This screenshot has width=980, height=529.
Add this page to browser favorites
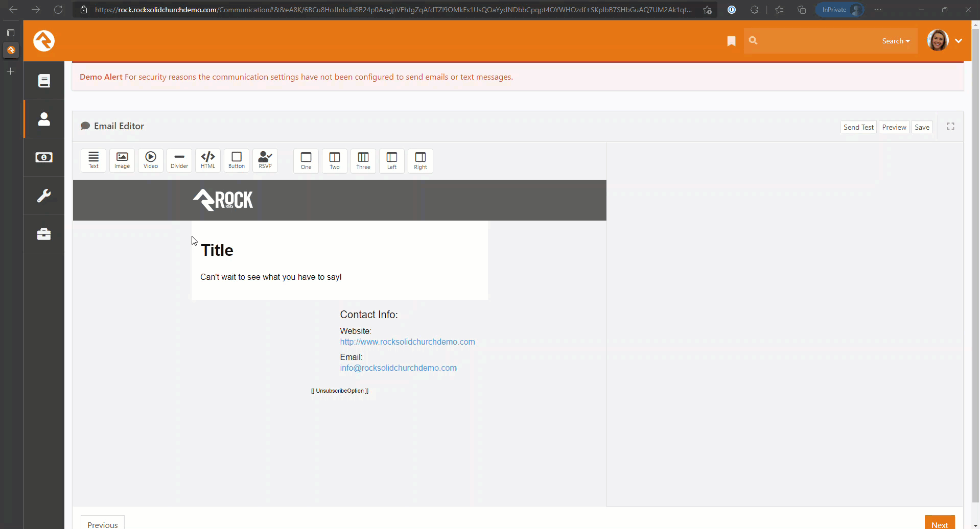point(707,10)
